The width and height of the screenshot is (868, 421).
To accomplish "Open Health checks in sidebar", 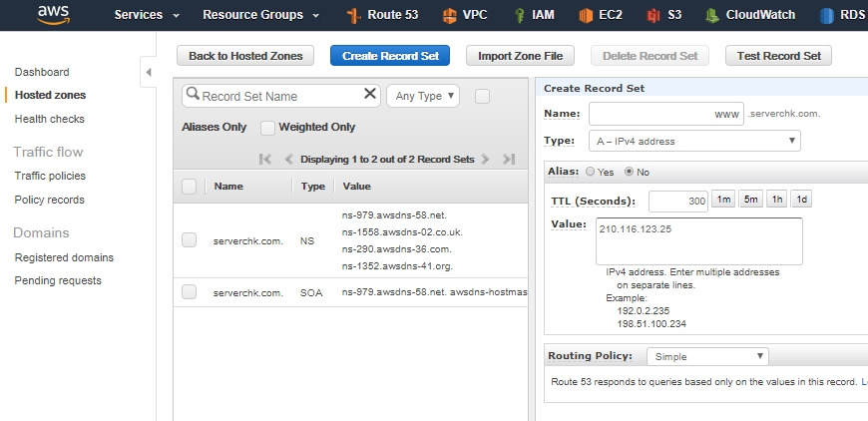I will 49,119.
